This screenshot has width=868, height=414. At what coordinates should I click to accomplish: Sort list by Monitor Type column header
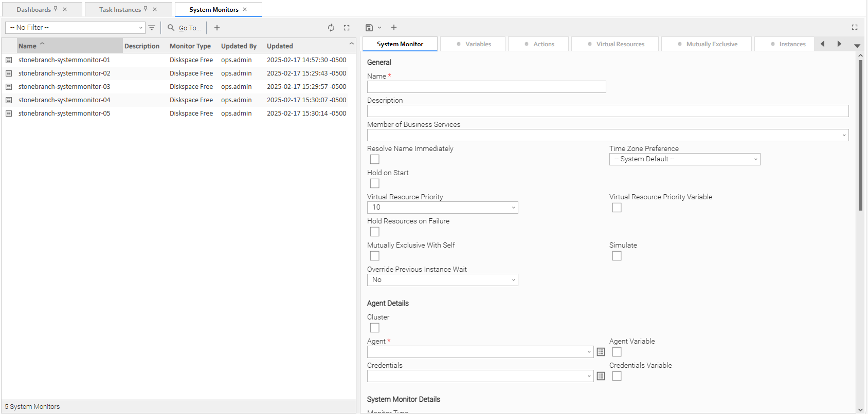(x=190, y=46)
